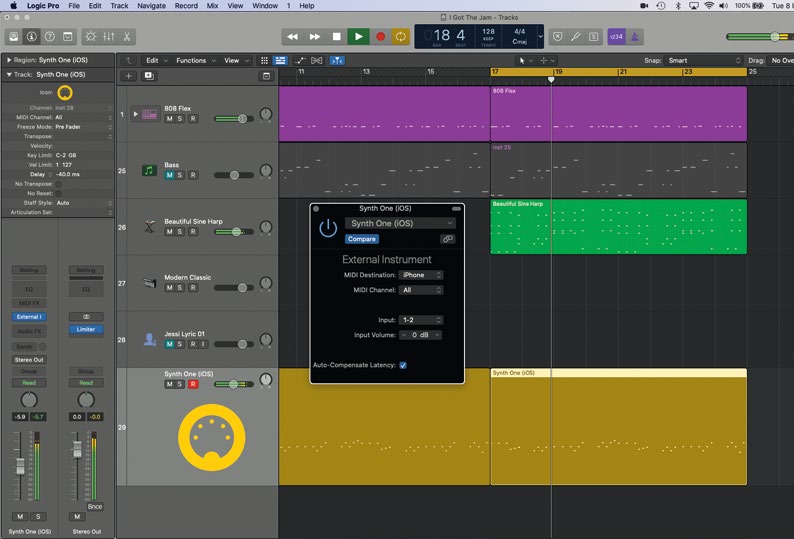Add a new track with plus button
This screenshot has width=794, height=539.
pos(129,76)
